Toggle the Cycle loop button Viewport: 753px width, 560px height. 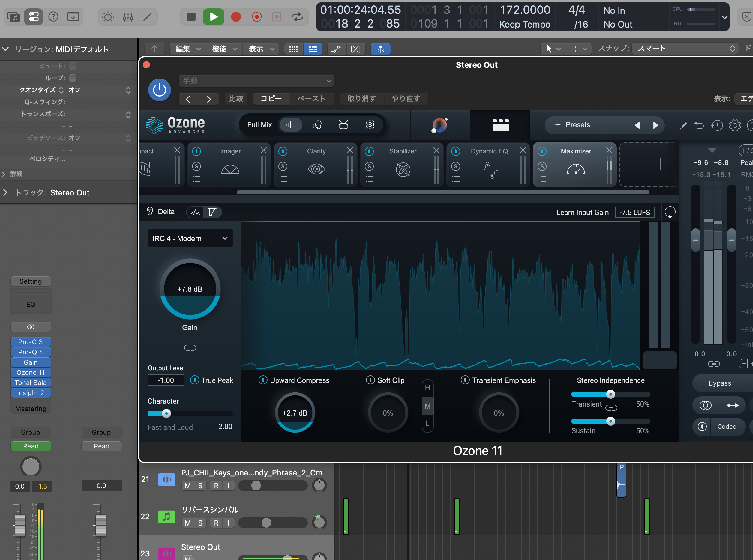click(298, 16)
